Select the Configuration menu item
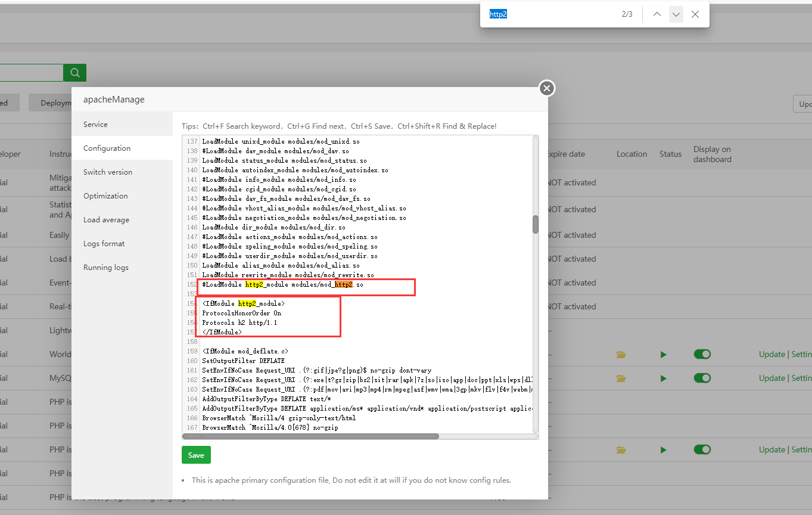This screenshot has height=515, width=812. pyautogui.click(x=122, y=148)
